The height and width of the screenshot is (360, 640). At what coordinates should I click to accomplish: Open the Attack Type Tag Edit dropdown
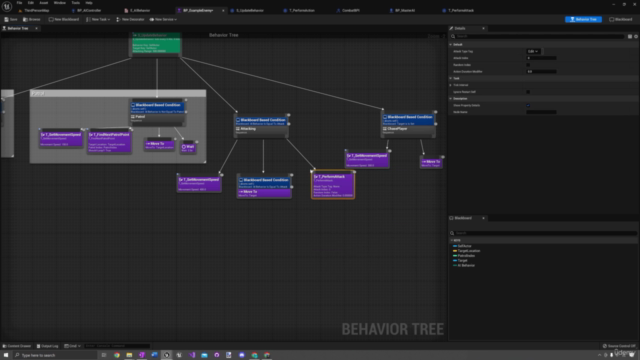[x=533, y=51]
